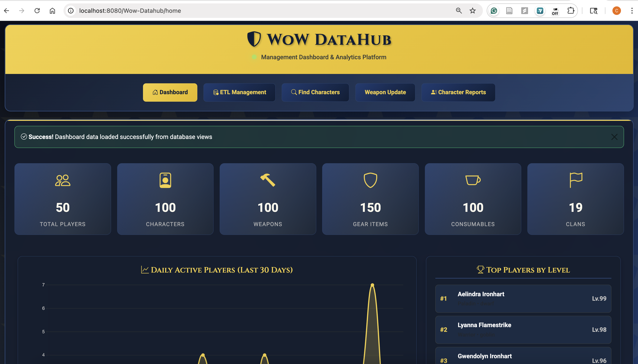Click the browser forward arrow
Screen dimensions: 638x364
pyautogui.click(x=22, y=11)
